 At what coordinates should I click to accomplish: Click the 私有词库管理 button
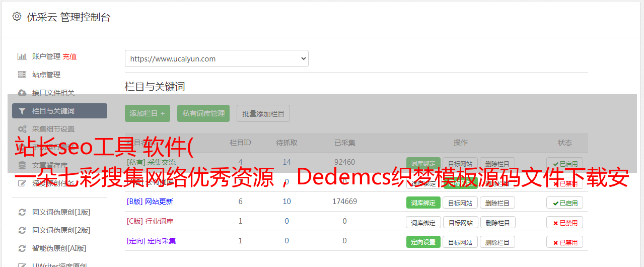click(x=203, y=113)
